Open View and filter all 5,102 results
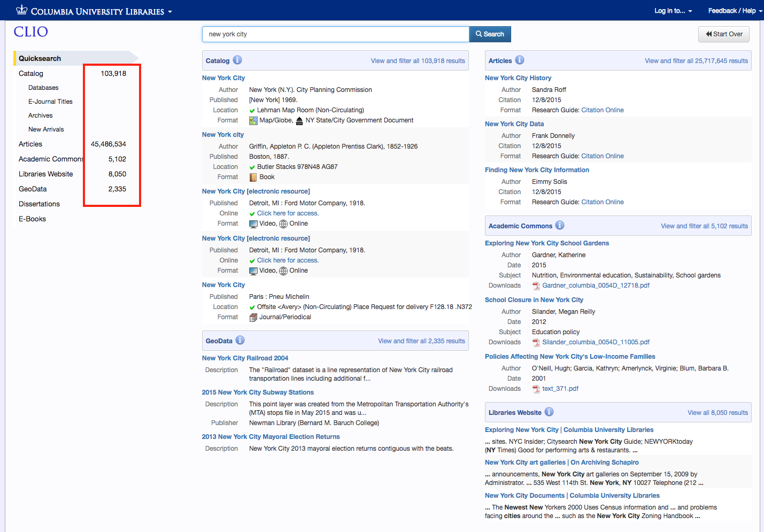This screenshot has width=764, height=532. tap(704, 226)
